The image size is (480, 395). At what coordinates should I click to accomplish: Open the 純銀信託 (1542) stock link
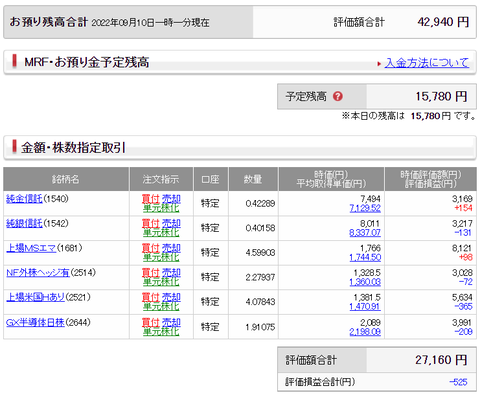click(x=24, y=223)
